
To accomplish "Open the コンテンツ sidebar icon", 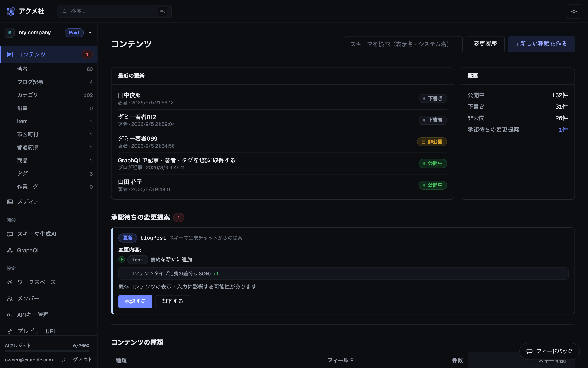I will point(10,55).
